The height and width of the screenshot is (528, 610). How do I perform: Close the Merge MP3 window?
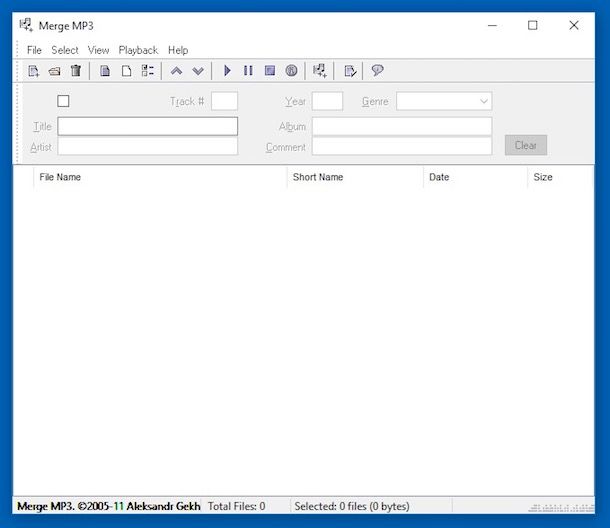[x=573, y=25]
